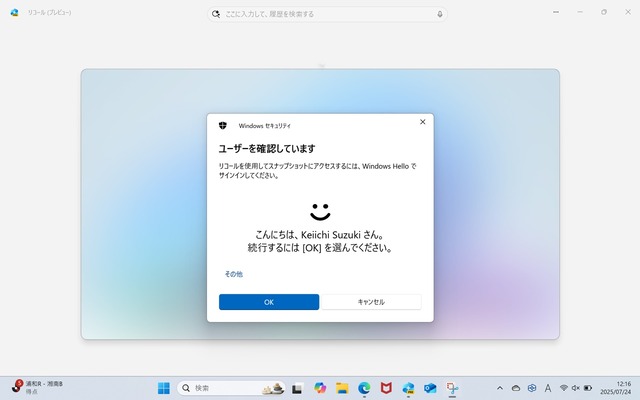Switch to Recall app in the taskbar
The height and width of the screenshot is (400, 640).
[408, 388]
